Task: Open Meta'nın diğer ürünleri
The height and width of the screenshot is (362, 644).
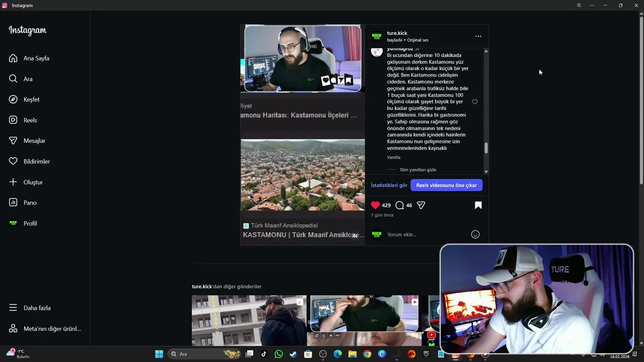Action: click(45, 328)
